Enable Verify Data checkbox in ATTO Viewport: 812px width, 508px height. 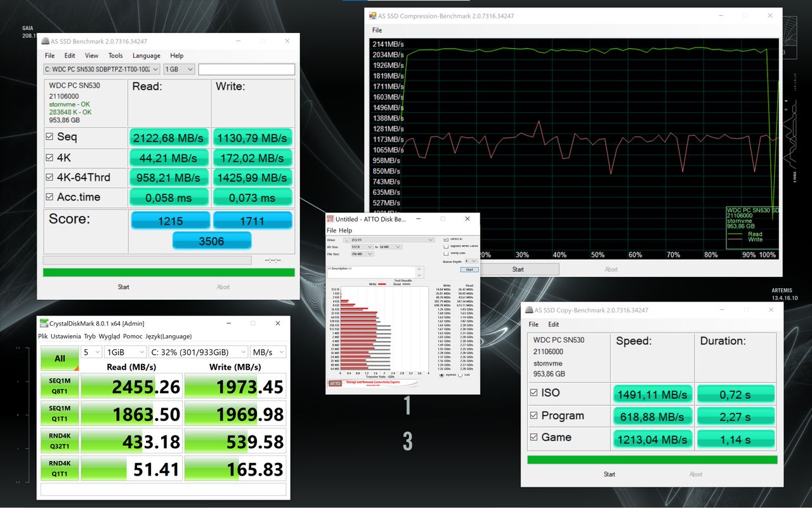tap(446, 253)
